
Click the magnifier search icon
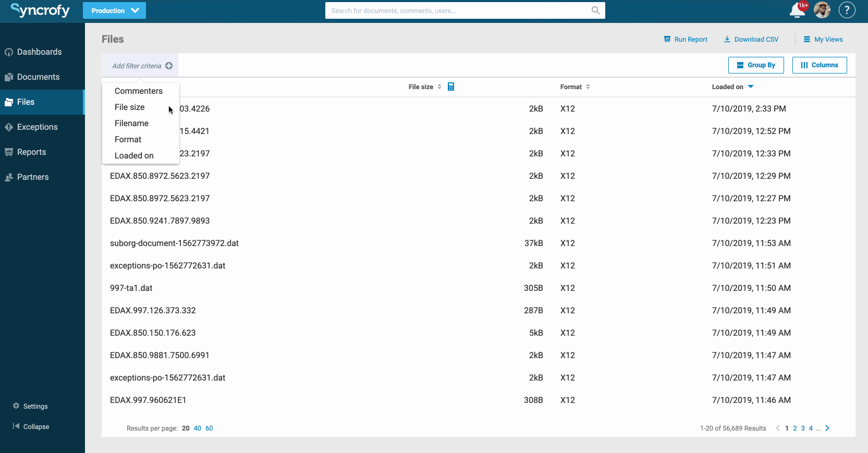tap(595, 10)
